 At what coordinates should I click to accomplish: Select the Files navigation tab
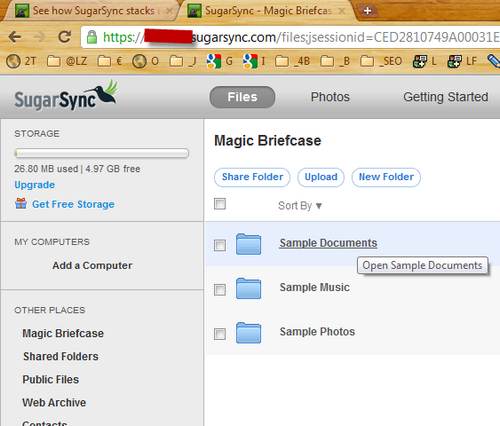click(x=242, y=97)
